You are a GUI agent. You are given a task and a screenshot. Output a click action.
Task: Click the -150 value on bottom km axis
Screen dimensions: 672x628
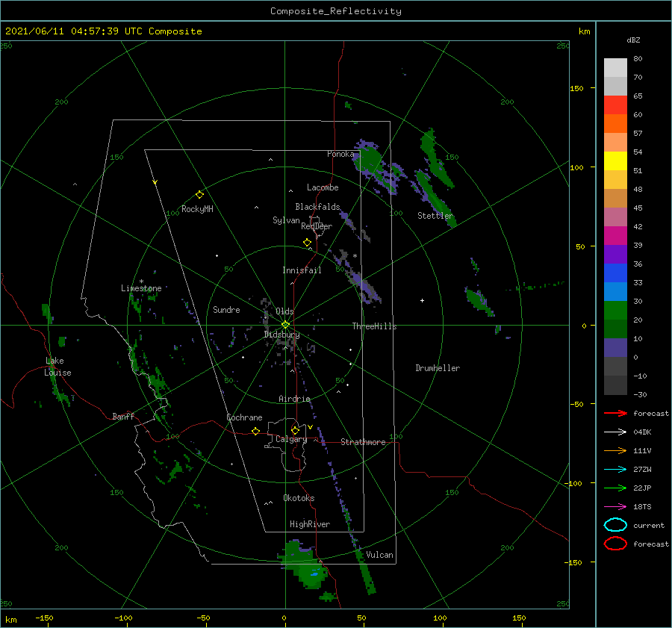tap(44, 618)
